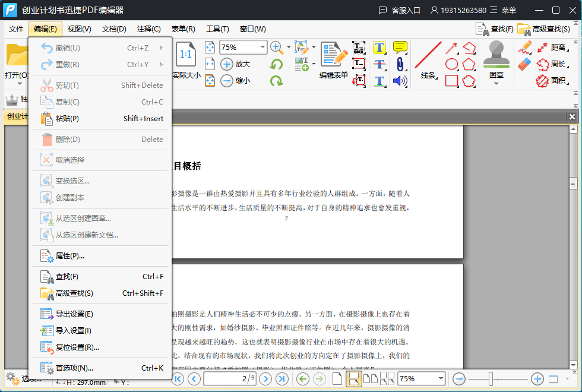Click the attachment paperclip icon
The width and height of the screenshot is (582, 392).
click(x=400, y=64)
